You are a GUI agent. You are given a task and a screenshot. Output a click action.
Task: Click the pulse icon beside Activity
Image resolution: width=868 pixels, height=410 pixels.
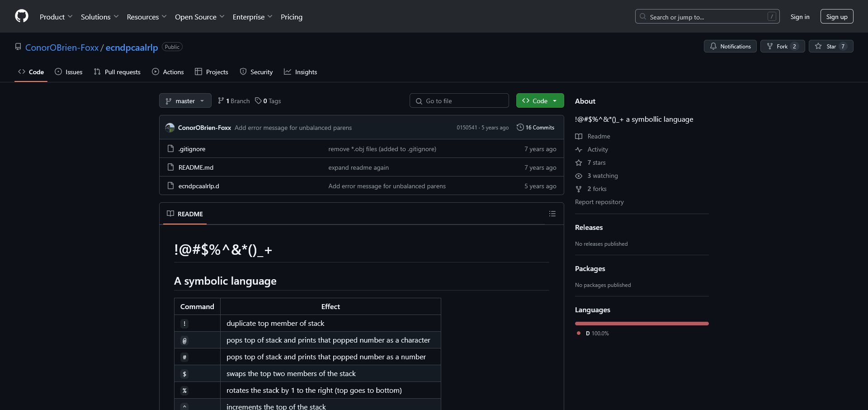[x=579, y=149]
